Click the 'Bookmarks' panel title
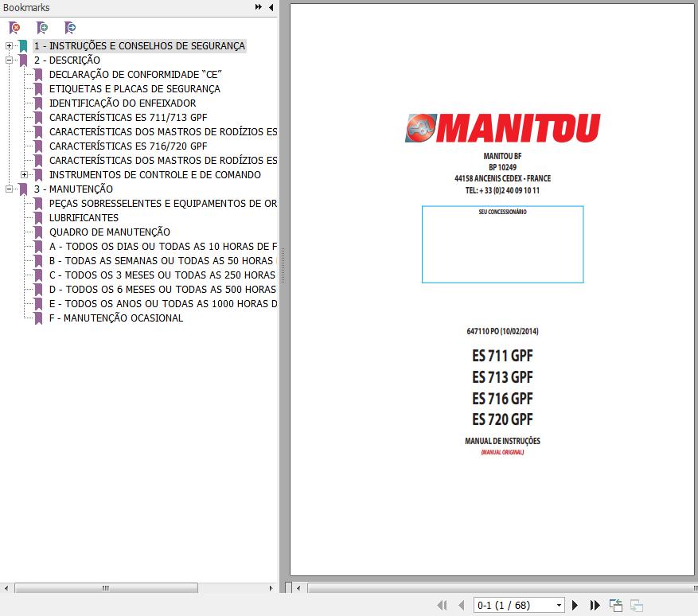The image size is (698, 616). tap(26, 8)
